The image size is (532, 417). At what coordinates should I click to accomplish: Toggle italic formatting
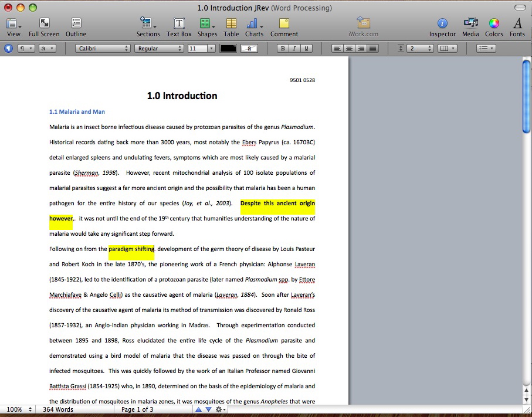pos(294,49)
